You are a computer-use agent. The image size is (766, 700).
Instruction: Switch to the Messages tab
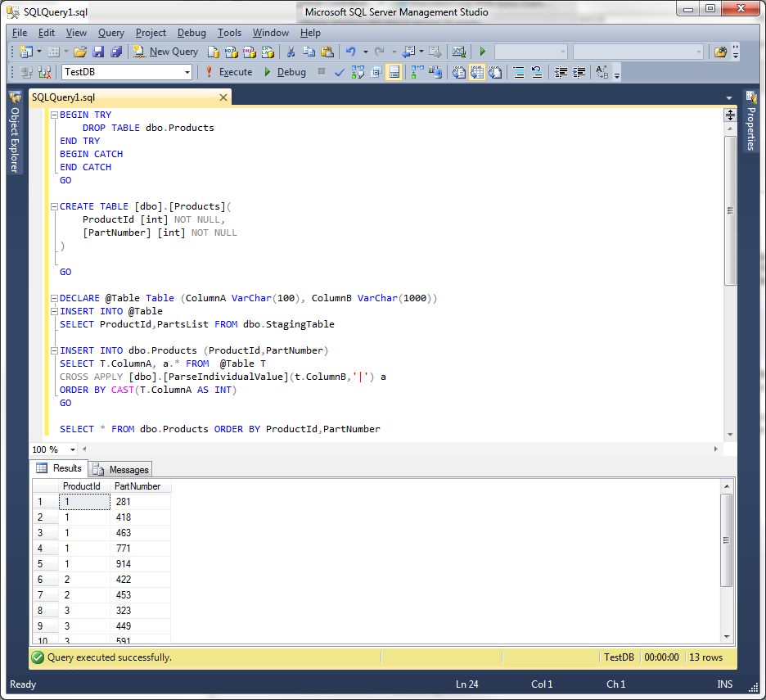(x=121, y=469)
